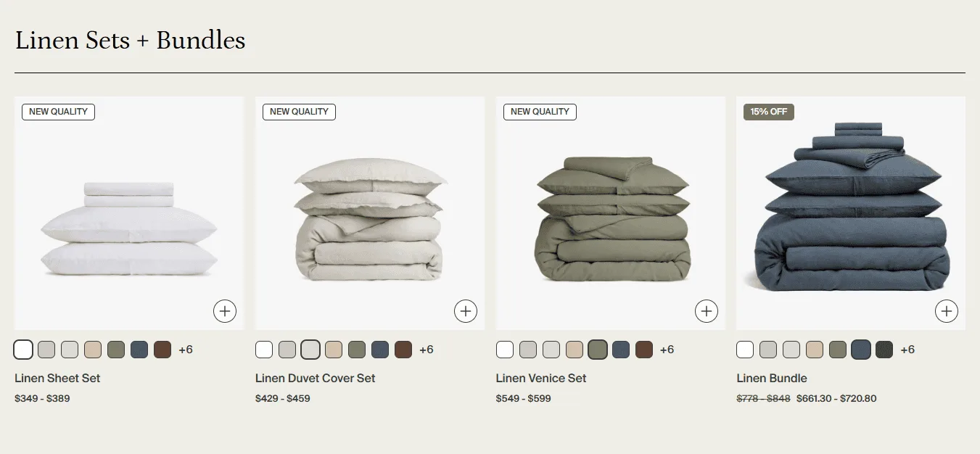Open the Linen Duvet Cover Set title link
This screenshot has height=454, width=980.
pos(316,378)
